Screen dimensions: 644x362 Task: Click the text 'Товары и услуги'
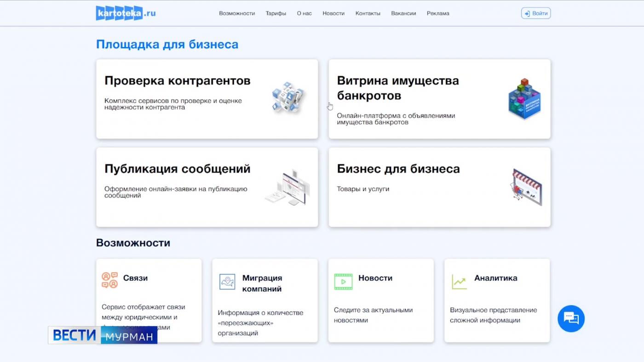(363, 189)
